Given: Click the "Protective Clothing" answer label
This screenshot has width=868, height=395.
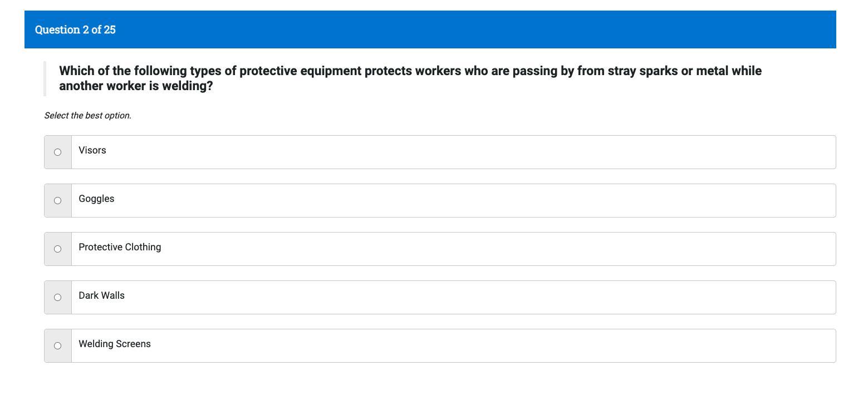Looking at the screenshot, I should [120, 247].
